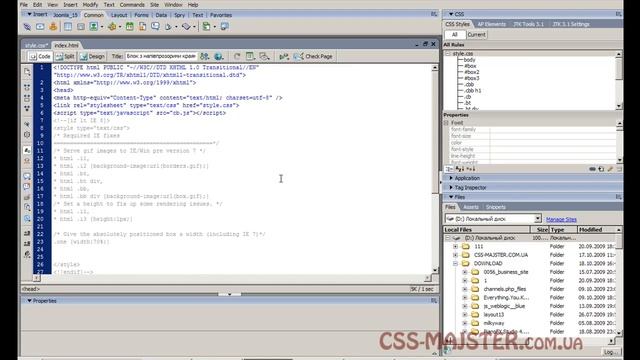
Task: Click Select Parent Tag coding icon
Action: coord(27,124)
